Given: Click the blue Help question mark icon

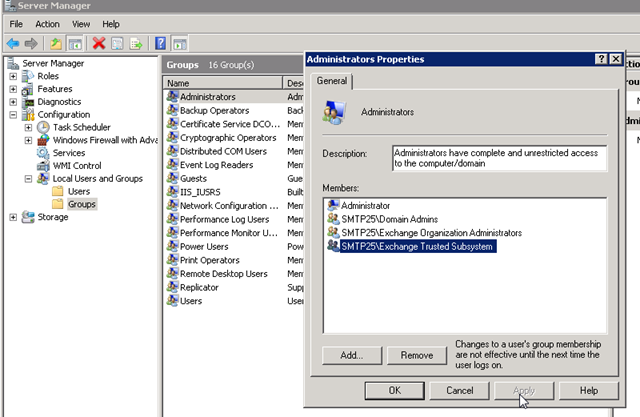Looking at the screenshot, I should point(160,43).
